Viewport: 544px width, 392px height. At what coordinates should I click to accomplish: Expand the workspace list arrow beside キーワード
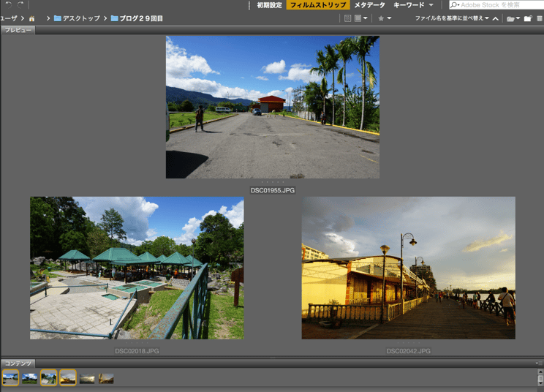coord(431,5)
